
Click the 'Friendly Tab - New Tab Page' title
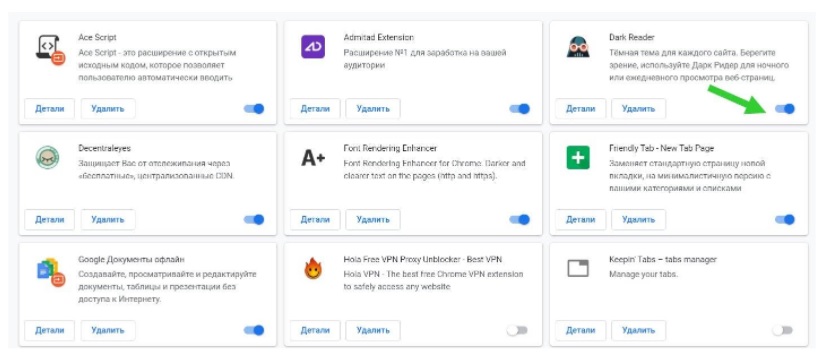point(662,148)
